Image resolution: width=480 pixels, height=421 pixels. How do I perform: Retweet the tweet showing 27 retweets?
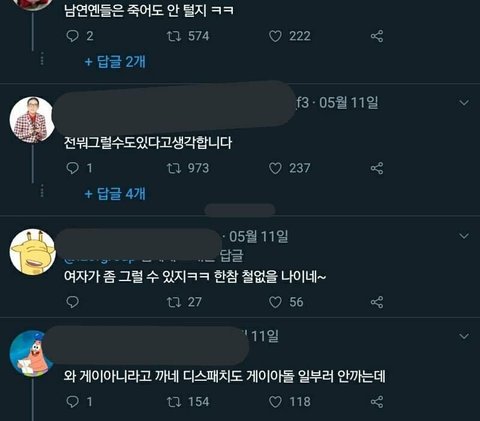[x=174, y=302]
